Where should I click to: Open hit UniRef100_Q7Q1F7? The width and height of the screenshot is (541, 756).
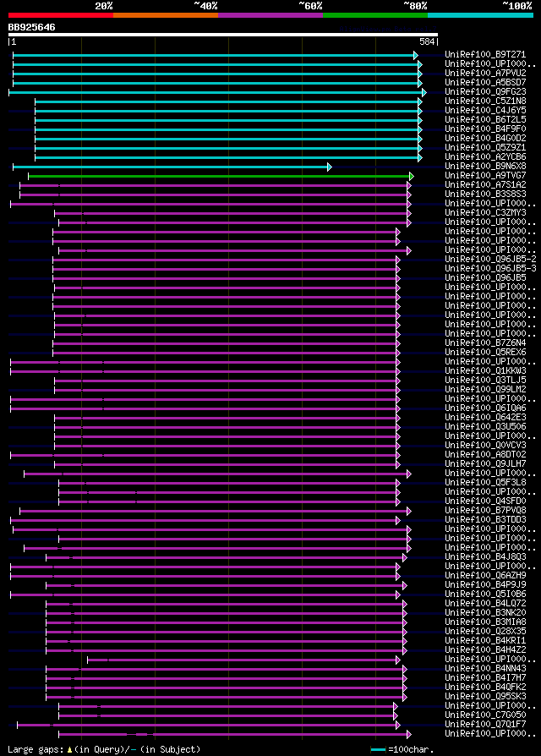(485, 724)
